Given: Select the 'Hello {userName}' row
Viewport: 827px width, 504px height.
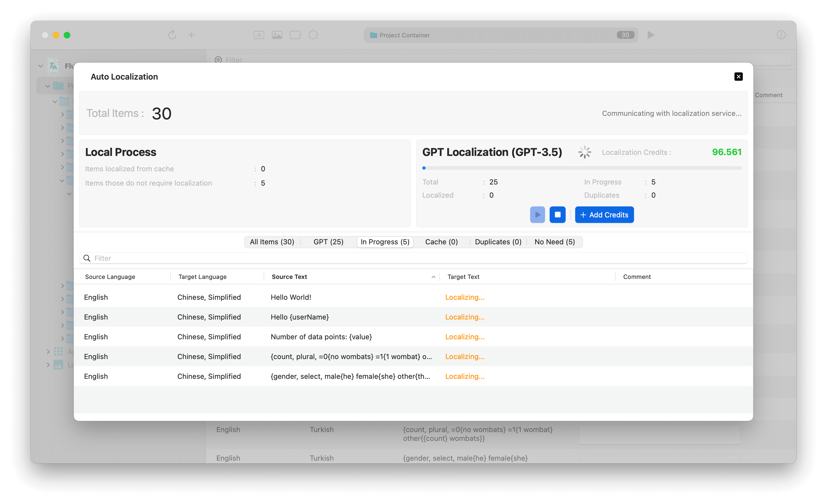Looking at the screenshot, I should pyautogui.click(x=413, y=317).
